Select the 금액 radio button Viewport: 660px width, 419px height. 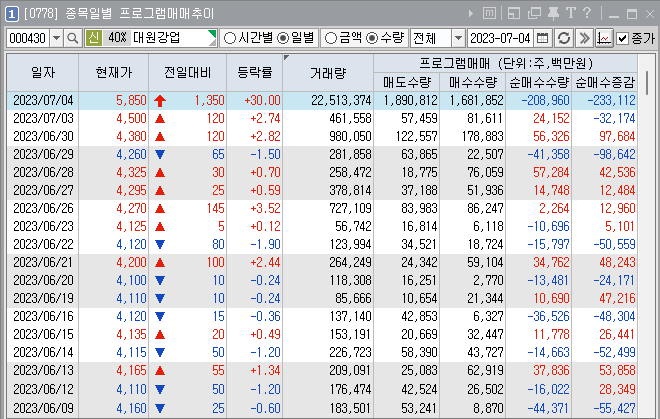pos(331,38)
